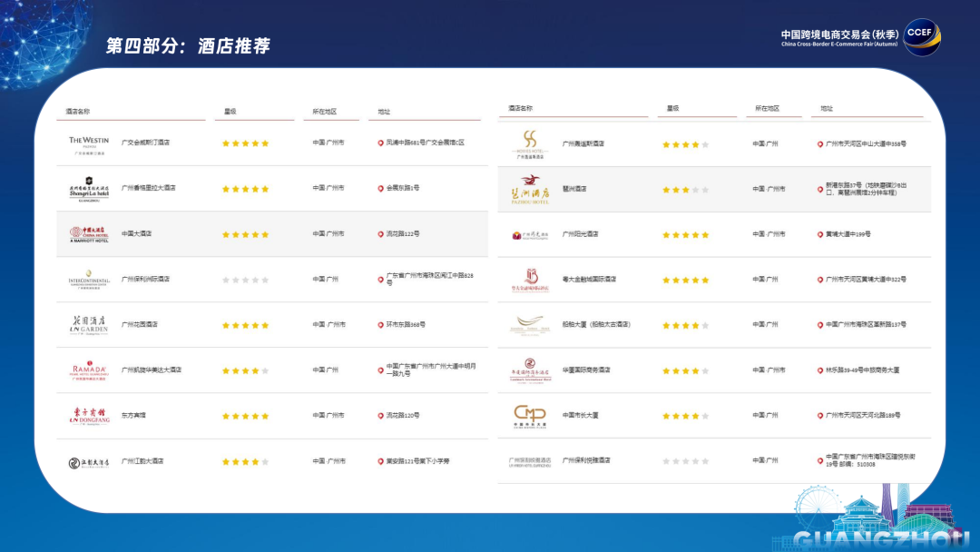Click the address 黄安路121号黄下小学旁
Image resolution: width=980 pixels, height=552 pixels.
(417, 461)
